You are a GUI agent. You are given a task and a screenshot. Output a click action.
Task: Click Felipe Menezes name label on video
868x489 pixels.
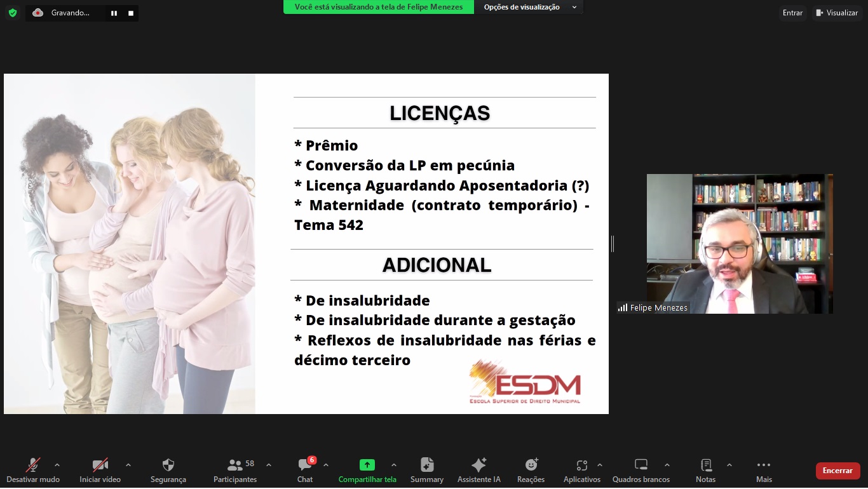(x=658, y=308)
